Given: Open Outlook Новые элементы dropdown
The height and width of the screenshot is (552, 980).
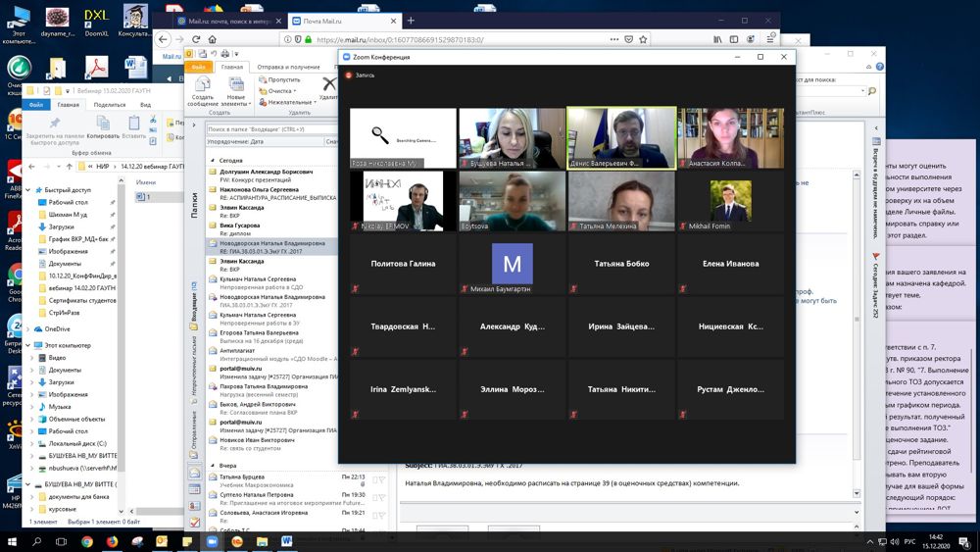Looking at the screenshot, I should (x=235, y=91).
